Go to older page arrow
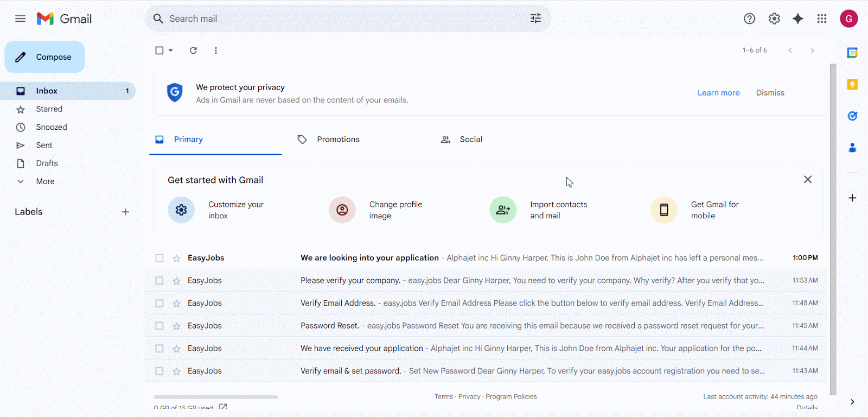Image resolution: width=868 pixels, height=417 pixels. (x=812, y=50)
